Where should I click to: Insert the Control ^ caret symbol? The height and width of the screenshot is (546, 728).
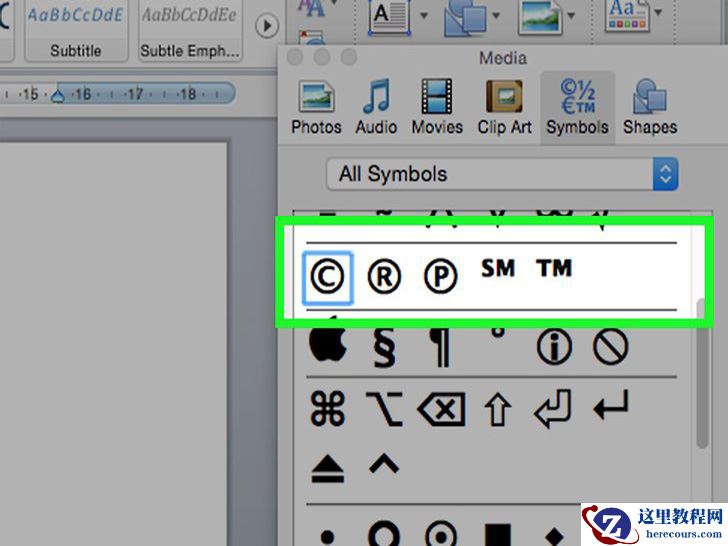[x=384, y=464]
